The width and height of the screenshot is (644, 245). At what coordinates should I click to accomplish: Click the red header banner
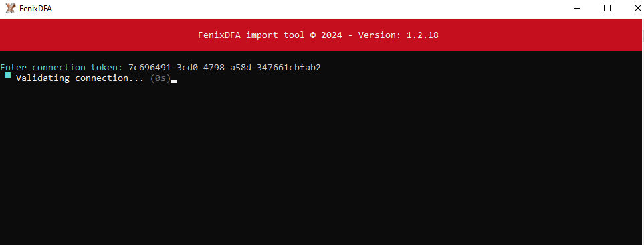click(x=320, y=35)
